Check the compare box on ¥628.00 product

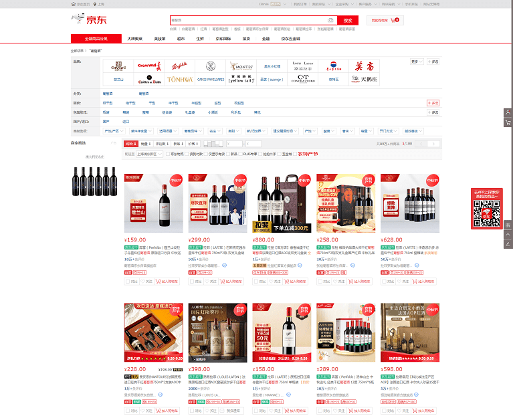tap(384, 282)
